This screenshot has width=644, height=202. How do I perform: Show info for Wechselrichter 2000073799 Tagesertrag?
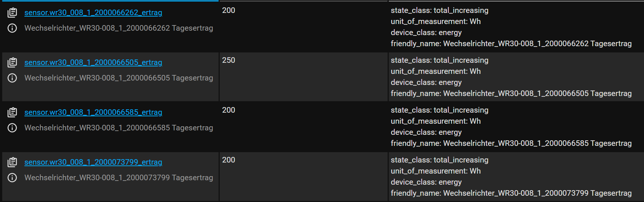(x=12, y=178)
